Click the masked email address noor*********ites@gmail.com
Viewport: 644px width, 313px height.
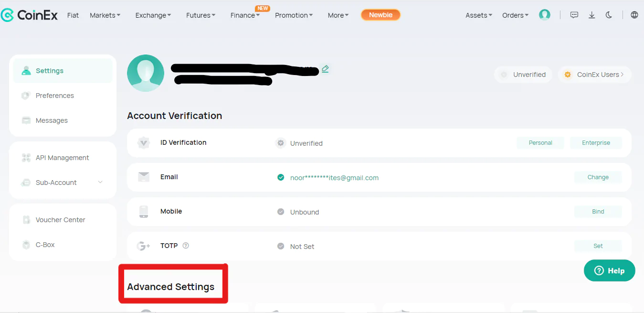(x=334, y=178)
